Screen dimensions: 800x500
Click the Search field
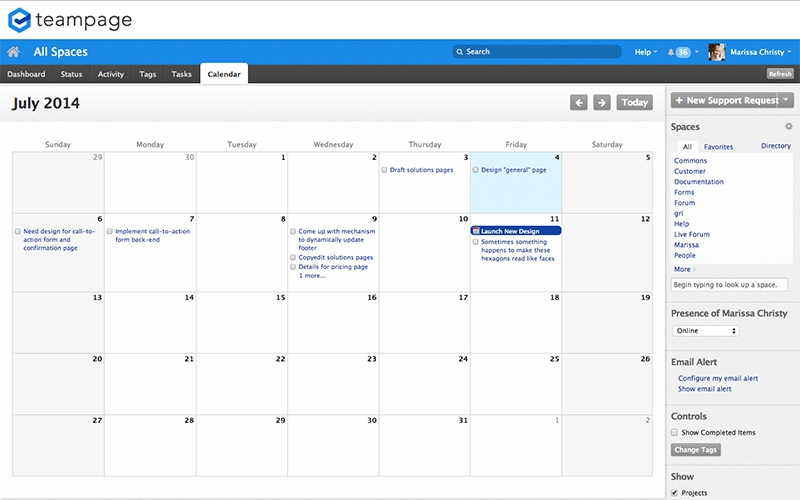tap(537, 52)
